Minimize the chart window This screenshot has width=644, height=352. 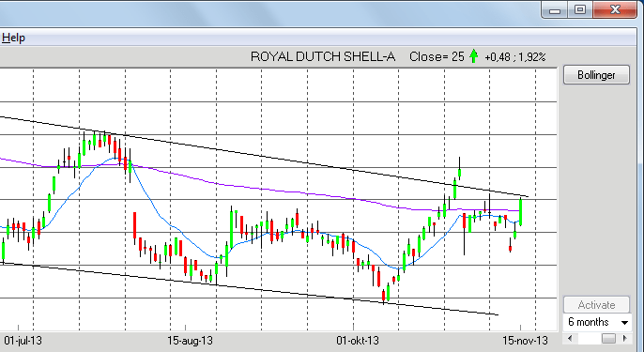(555, 10)
